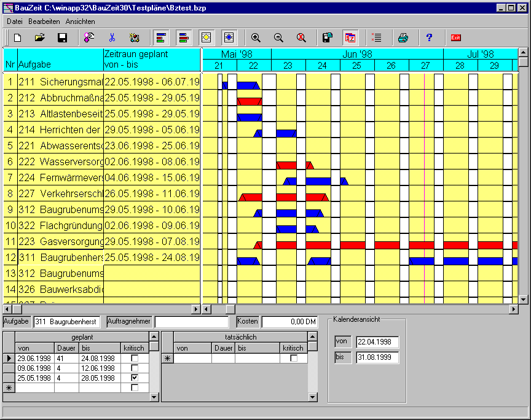Check kritisch for the 29.06.1998 planned row
Screen dimensions: 531x420
(x=135, y=358)
